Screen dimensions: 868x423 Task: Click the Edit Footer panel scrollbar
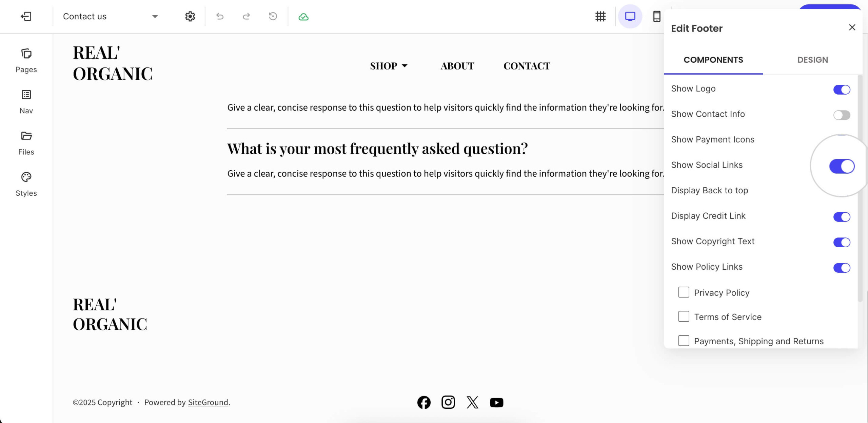(860, 188)
